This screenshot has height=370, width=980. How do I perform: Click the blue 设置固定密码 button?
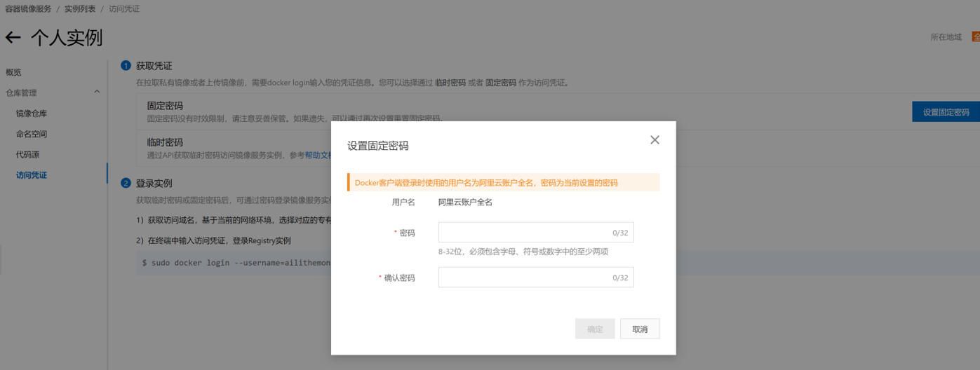(x=945, y=112)
